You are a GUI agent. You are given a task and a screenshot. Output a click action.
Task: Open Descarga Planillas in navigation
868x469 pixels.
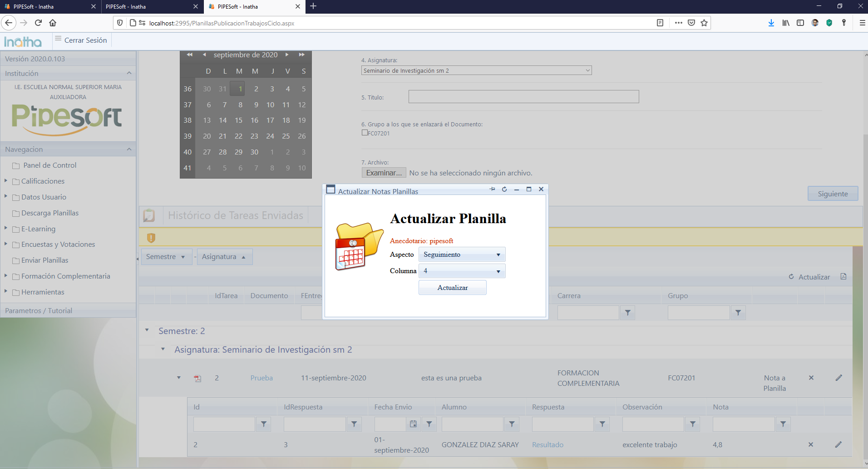49,213
